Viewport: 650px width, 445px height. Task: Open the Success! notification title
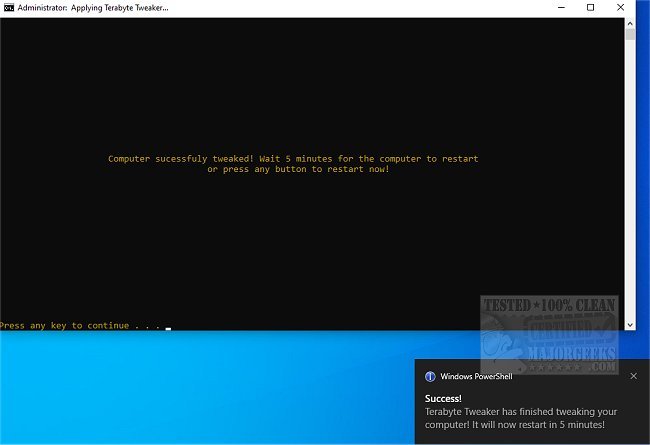tap(443, 399)
